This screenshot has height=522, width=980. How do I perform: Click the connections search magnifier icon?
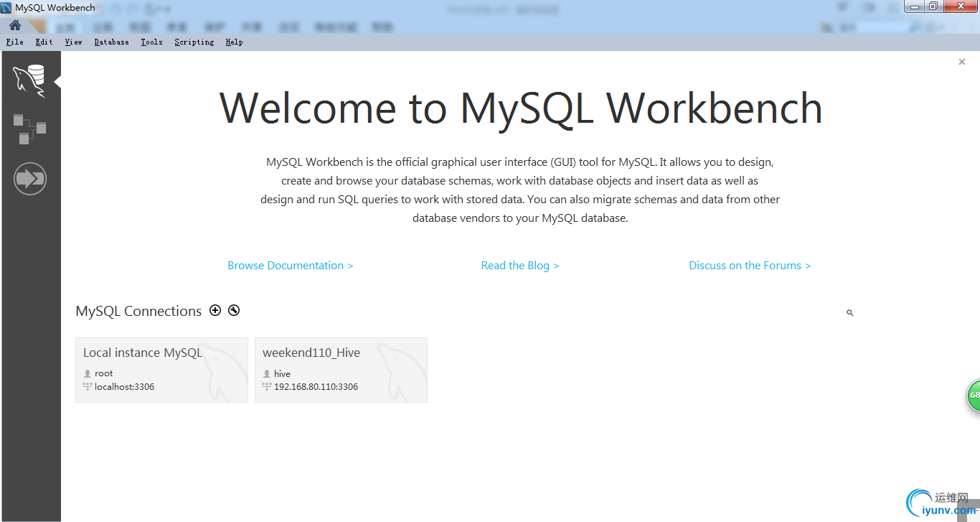[850, 313]
